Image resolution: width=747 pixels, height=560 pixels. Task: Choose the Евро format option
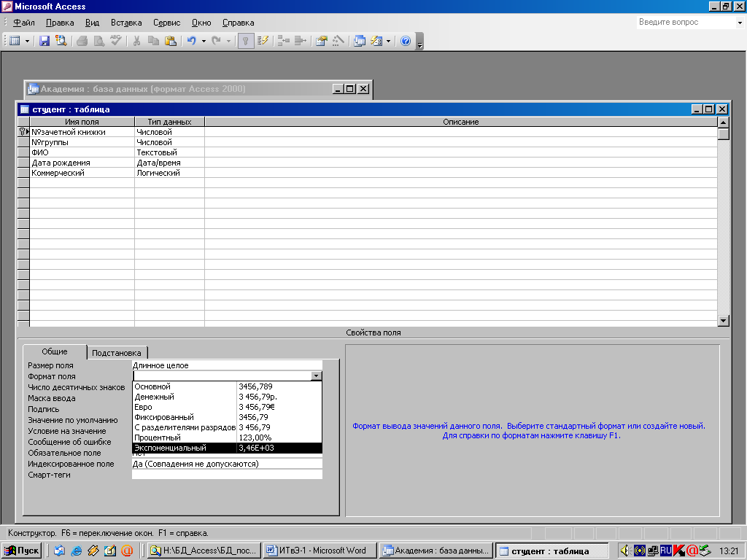pyautogui.click(x=227, y=407)
